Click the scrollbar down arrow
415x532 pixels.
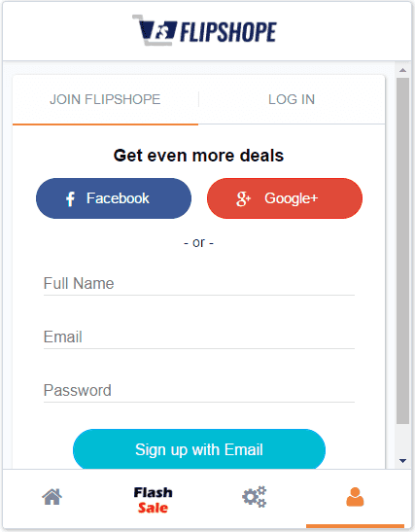(x=402, y=461)
